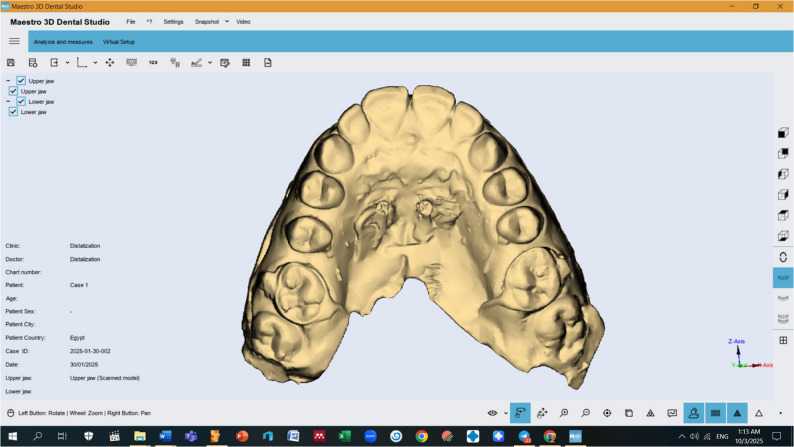The height and width of the screenshot is (447, 794).
Task: Select the second view cube icon
Action: point(783,153)
